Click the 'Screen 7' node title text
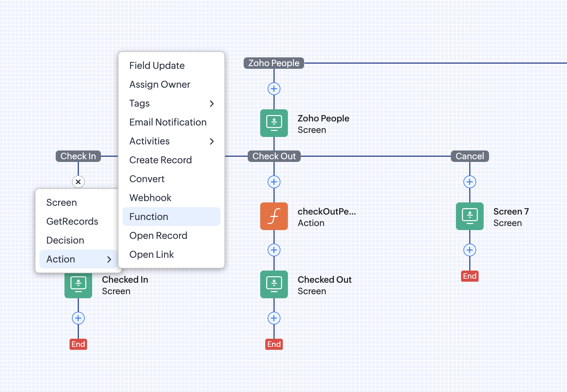 [511, 212]
